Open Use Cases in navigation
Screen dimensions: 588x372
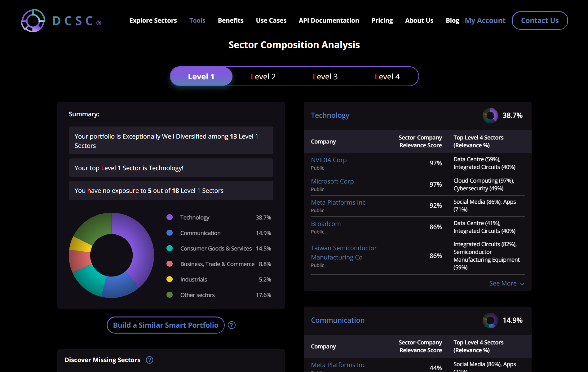(x=271, y=20)
